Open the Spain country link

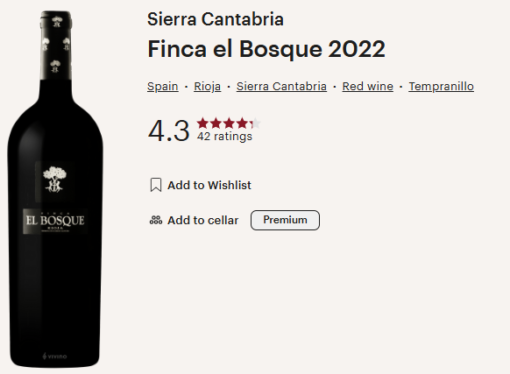pos(163,86)
